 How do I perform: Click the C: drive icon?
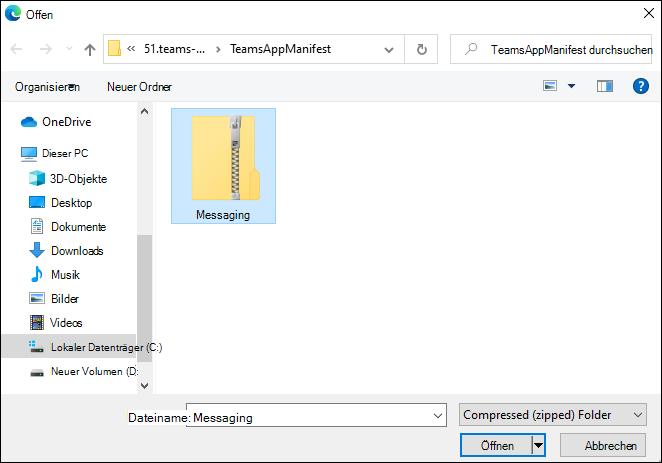36,347
